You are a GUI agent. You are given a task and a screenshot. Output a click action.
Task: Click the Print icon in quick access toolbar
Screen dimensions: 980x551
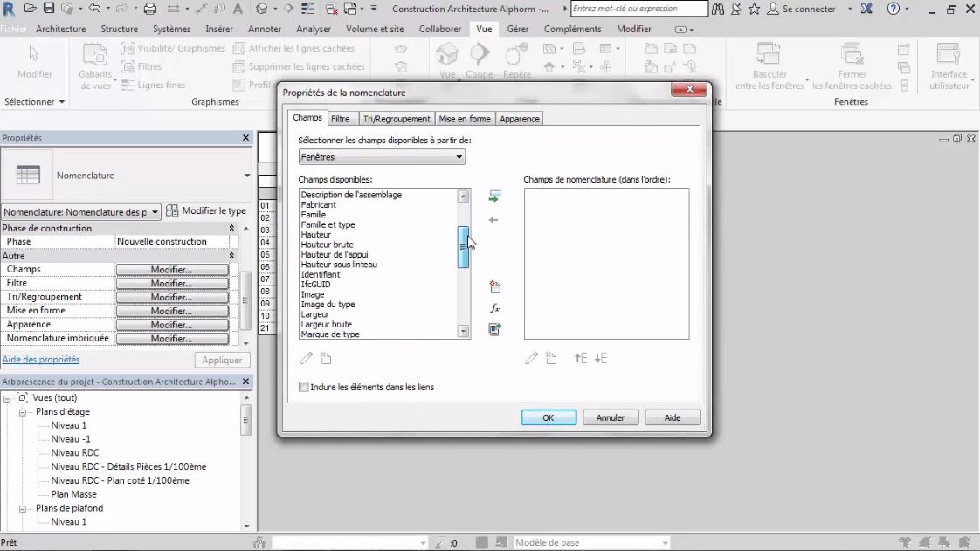[x=149, y=9]
